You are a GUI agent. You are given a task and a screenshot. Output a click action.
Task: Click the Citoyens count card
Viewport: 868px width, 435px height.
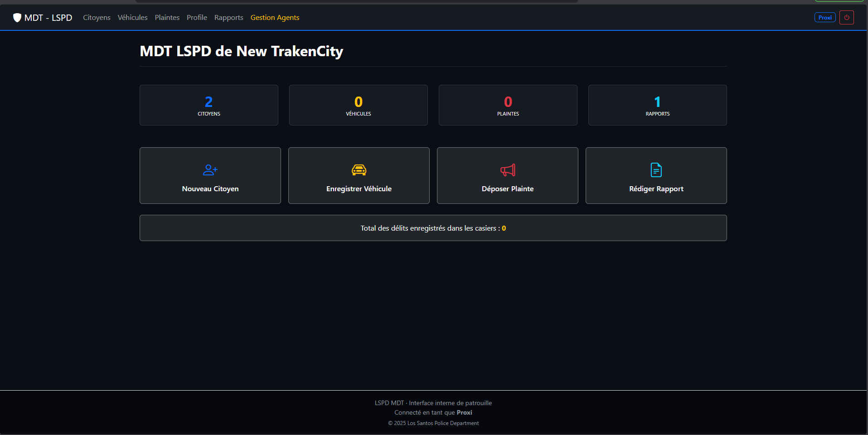tap(209, 105)
